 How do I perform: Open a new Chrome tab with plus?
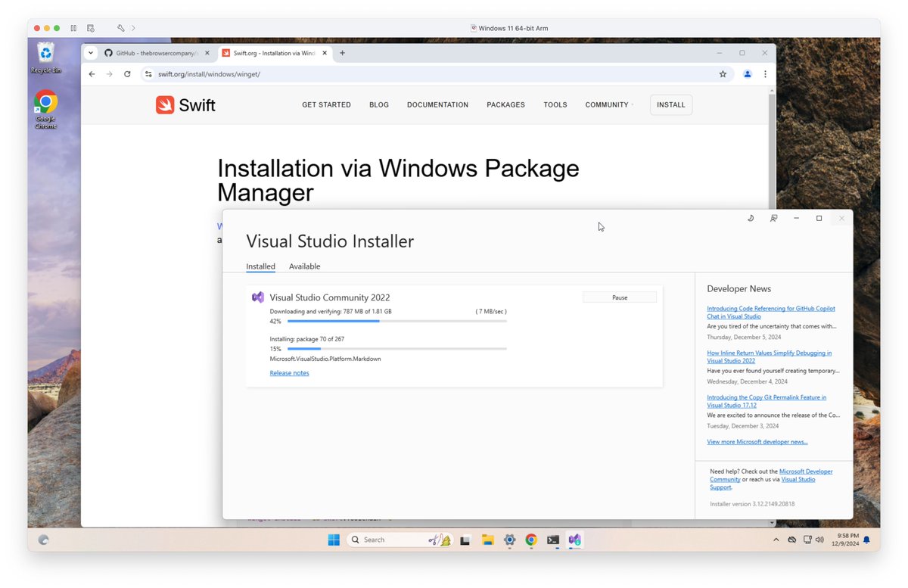pos(342,53)
